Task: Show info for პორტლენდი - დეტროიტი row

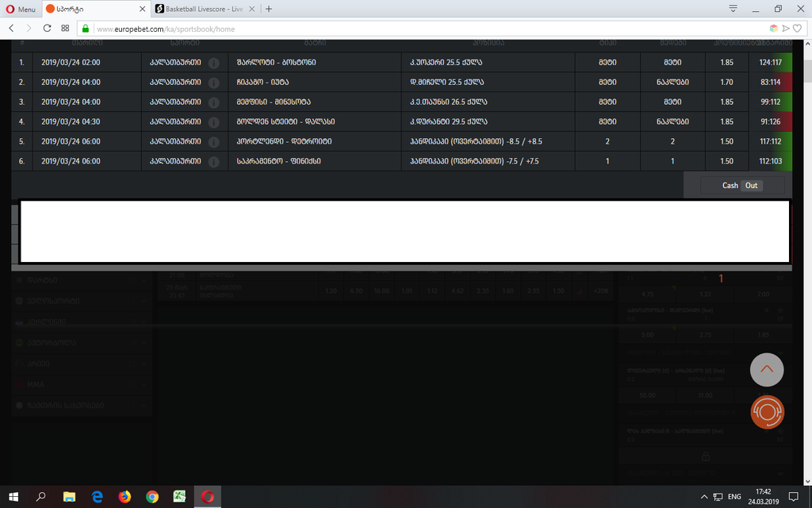Action: [x=213, y=141]
